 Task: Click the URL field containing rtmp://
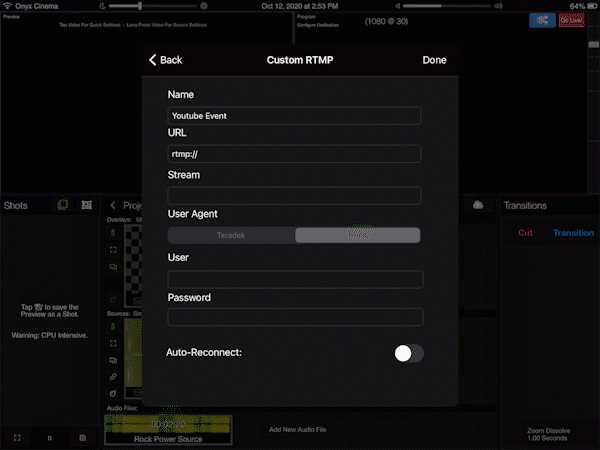294,154
